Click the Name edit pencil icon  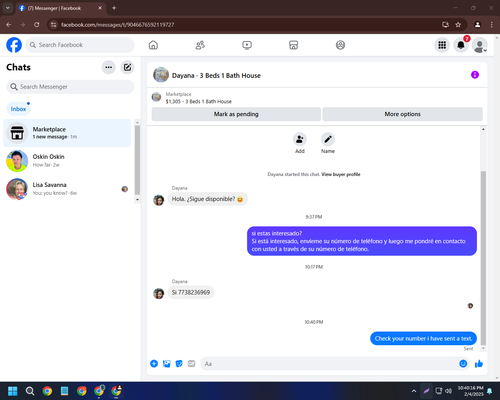click(328, 139)
